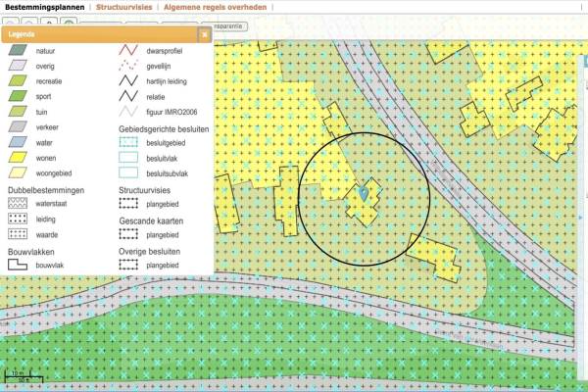Select the natuur legend symbol
Screen dimensions: 588x392
coord(18,50)
